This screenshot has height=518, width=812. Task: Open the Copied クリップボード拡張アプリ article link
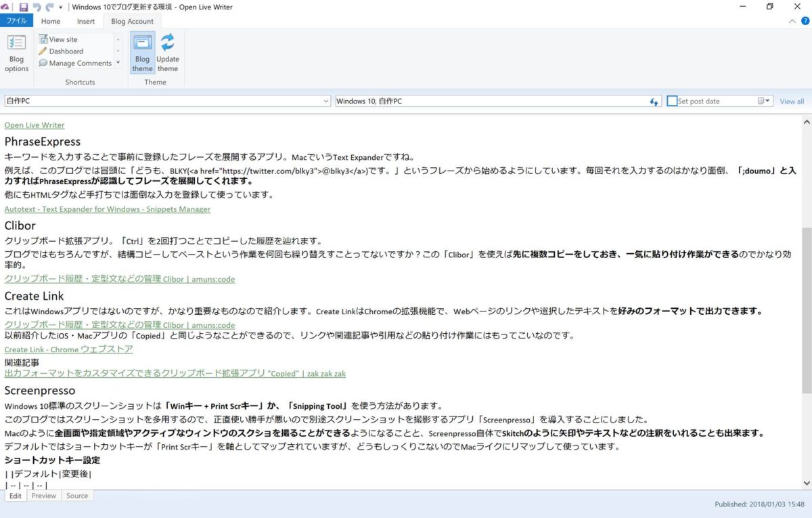click(x=175, y=374)
